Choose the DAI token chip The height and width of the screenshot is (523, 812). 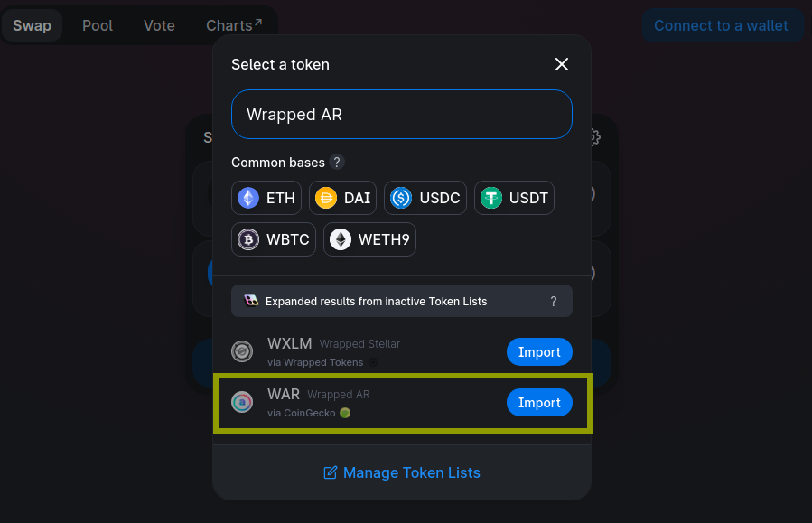point(342,198)
